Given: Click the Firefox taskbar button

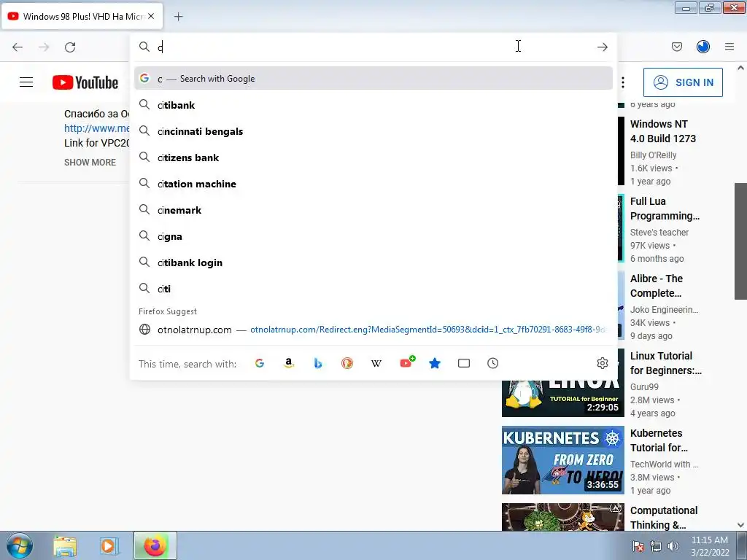Looking at the screenshot, I should 155,545.
